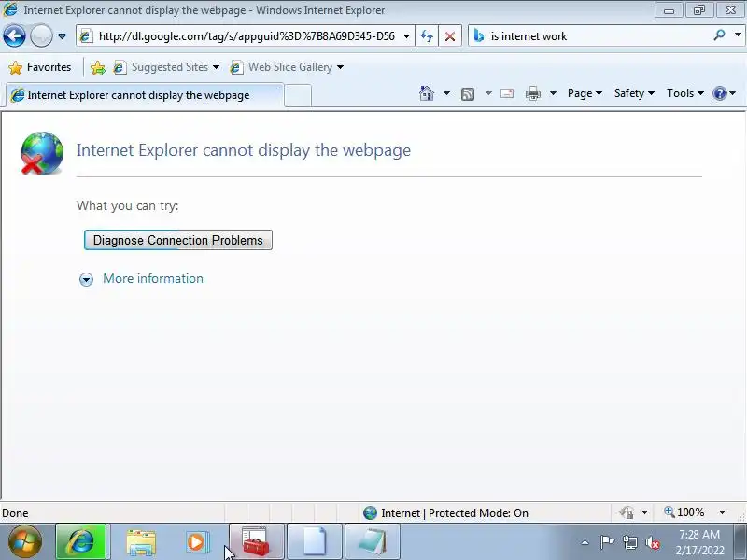747x560 pixels.
Task: Open the zoom level dropdown arrow
Action: click(722, 512)
